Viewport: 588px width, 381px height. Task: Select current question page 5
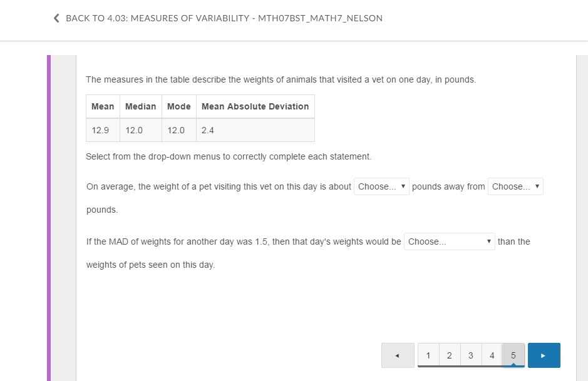tap(513, 355)
